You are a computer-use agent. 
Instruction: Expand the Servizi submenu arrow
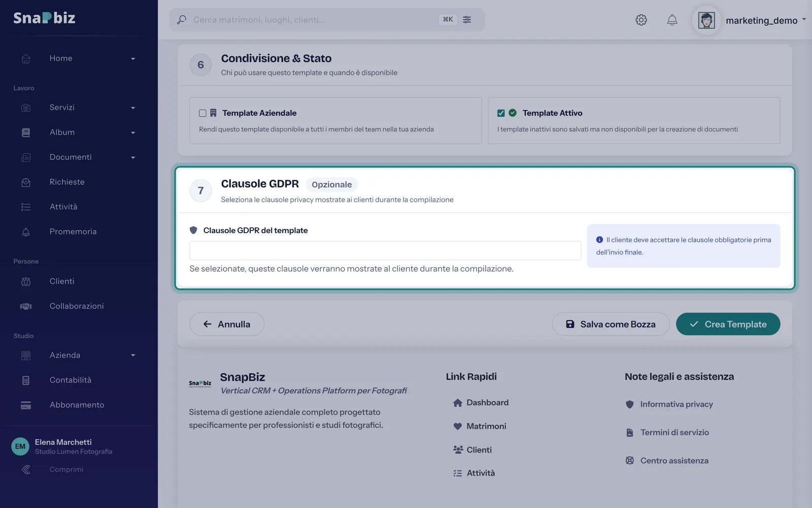tap(133, 108)
